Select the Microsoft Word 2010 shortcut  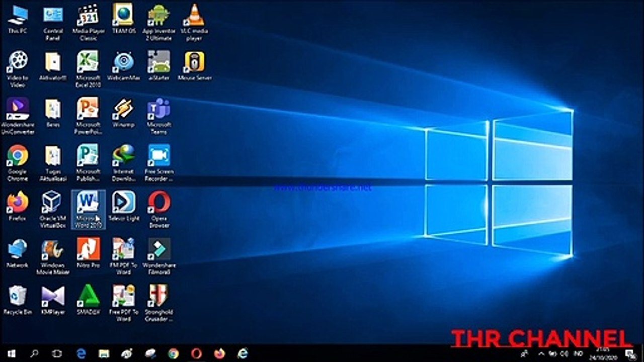point(88,210)
